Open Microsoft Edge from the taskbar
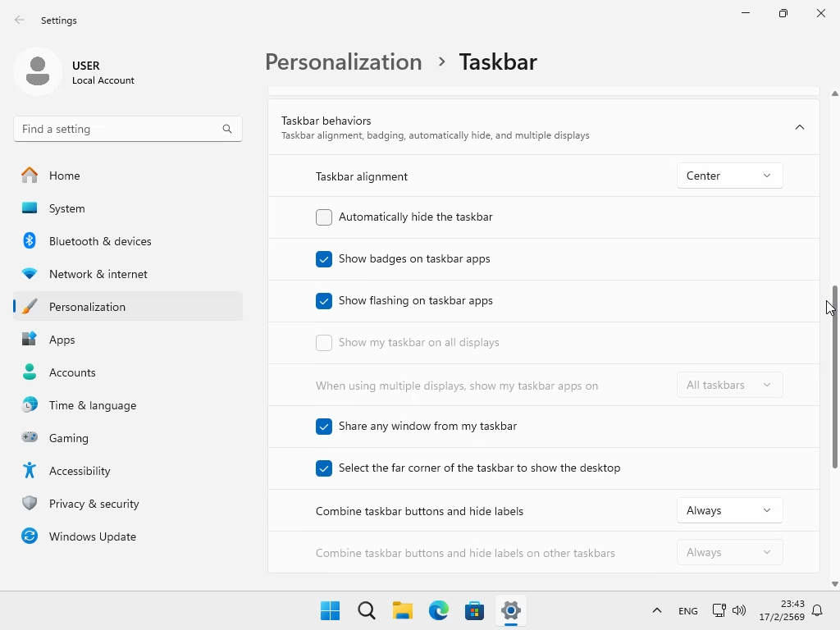 (439, 610)
